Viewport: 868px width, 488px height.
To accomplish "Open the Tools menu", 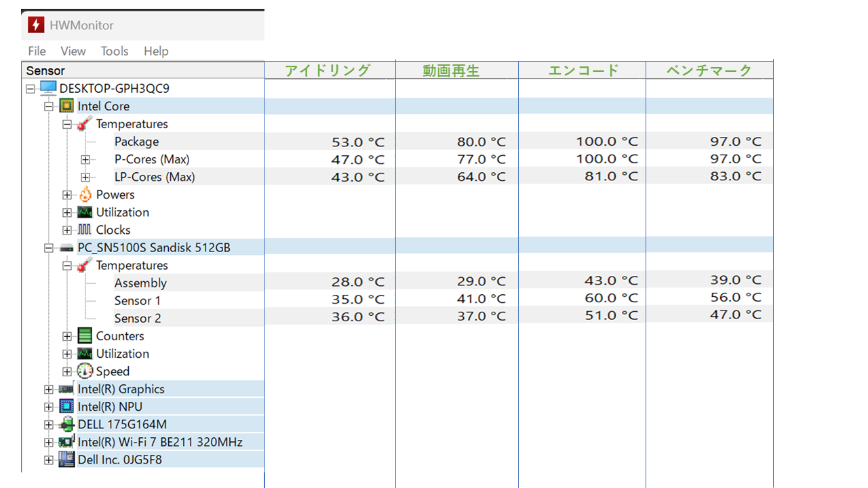I will coord(115,51).
